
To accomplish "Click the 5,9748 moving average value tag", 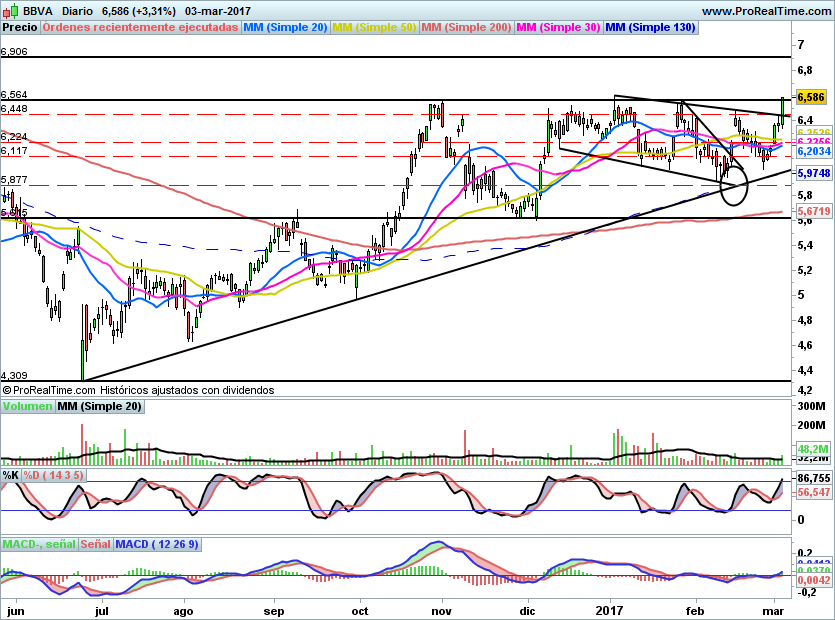I will tap(814, 173).
